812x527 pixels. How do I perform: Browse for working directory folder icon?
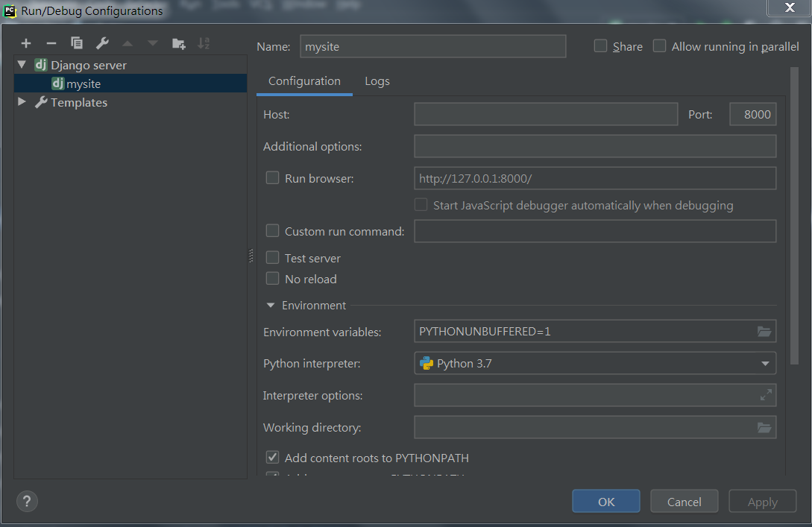pyautogui.click(x=764, y=428)
